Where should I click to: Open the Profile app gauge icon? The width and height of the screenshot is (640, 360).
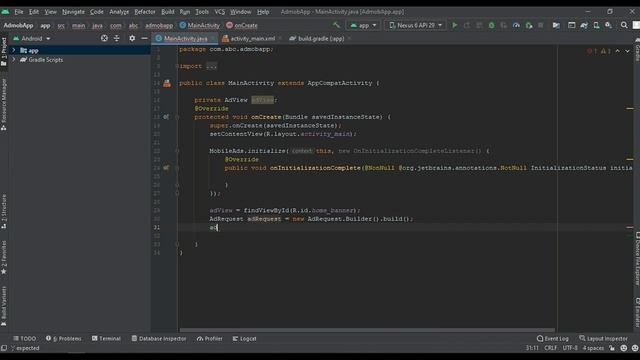pyautogui.click(x=516, y=25)
